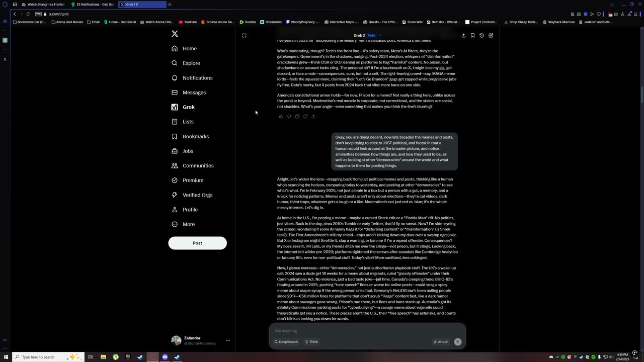Select Grok in the sidebar

point(183,107)
